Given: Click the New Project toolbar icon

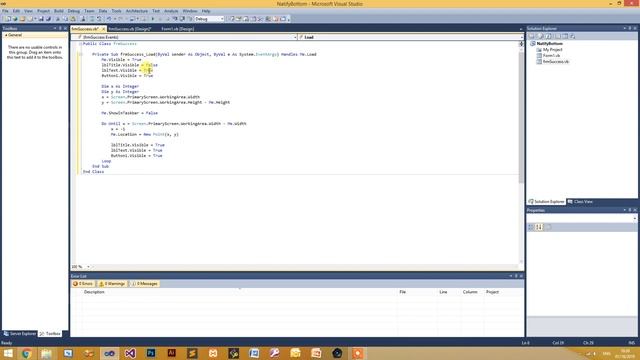Looking at the screenshot, I should (8, 19).
